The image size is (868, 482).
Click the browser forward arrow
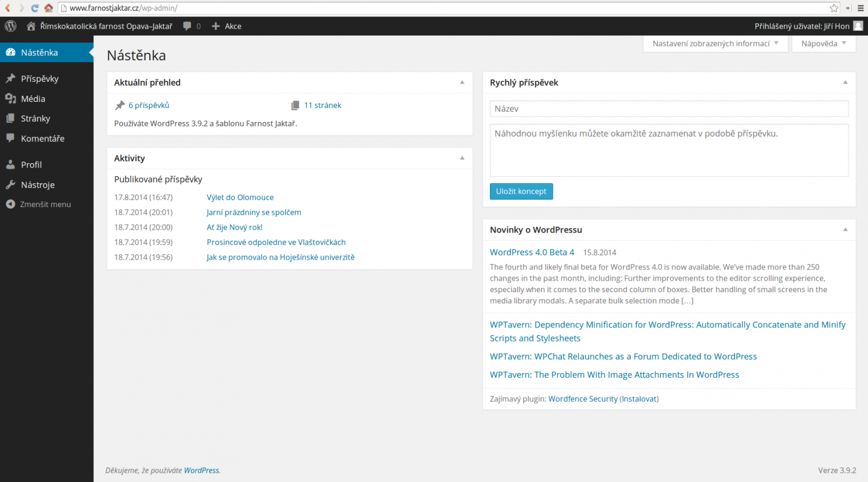point(21,8)
